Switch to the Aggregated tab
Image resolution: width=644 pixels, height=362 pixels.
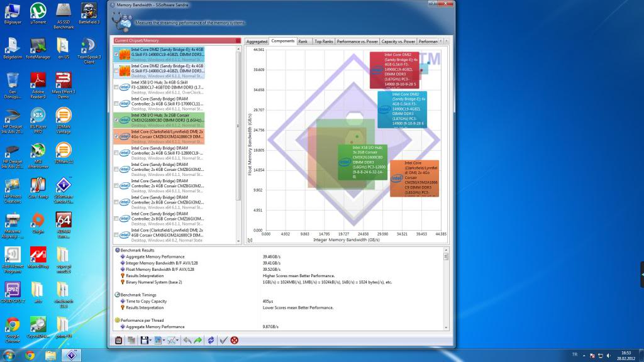click(x=257, y=41)
